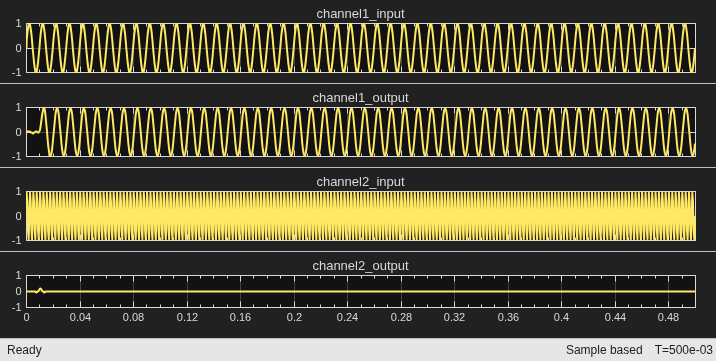Select the channel2_input plot title
Image resolution: width=716 pixels, height=361 pixels.
pyautogui.click(x=360, y=182)
